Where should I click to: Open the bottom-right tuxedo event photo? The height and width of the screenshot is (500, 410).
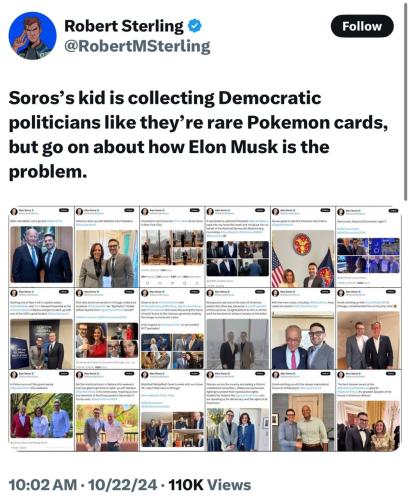point(368,426)
